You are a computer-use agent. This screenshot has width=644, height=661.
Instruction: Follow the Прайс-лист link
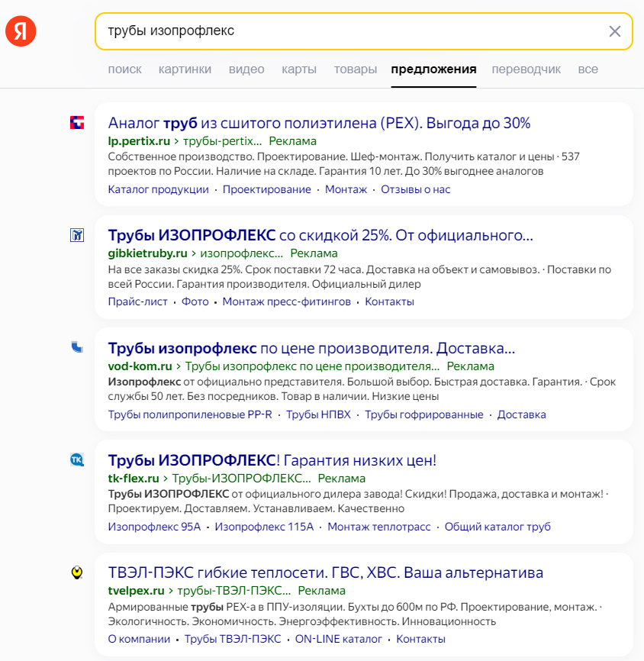(138, 301)
